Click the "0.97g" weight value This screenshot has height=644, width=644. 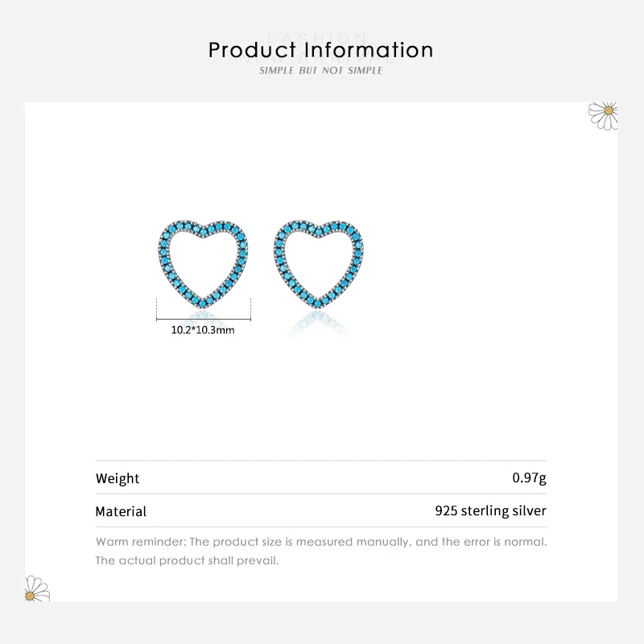pos(530,478)
